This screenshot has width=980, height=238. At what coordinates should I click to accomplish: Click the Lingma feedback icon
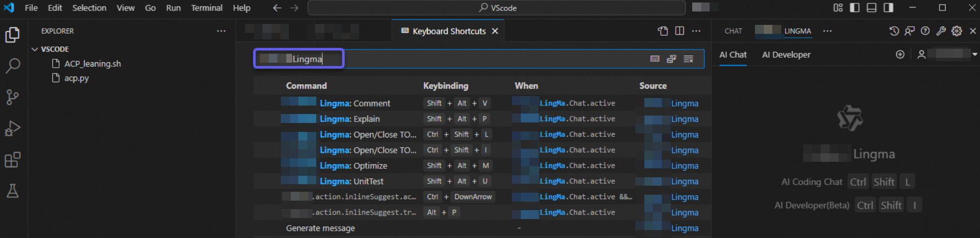[910, 31]
